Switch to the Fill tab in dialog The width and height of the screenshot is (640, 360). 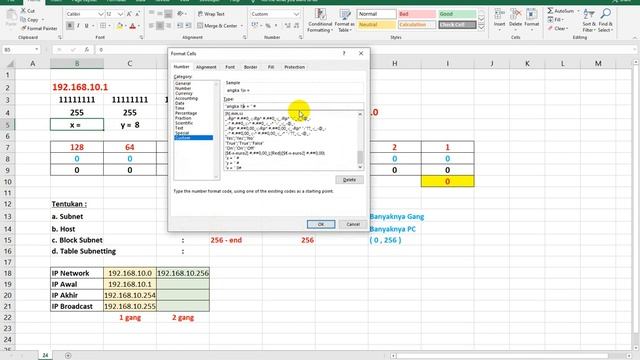click(x=271, y=67)
